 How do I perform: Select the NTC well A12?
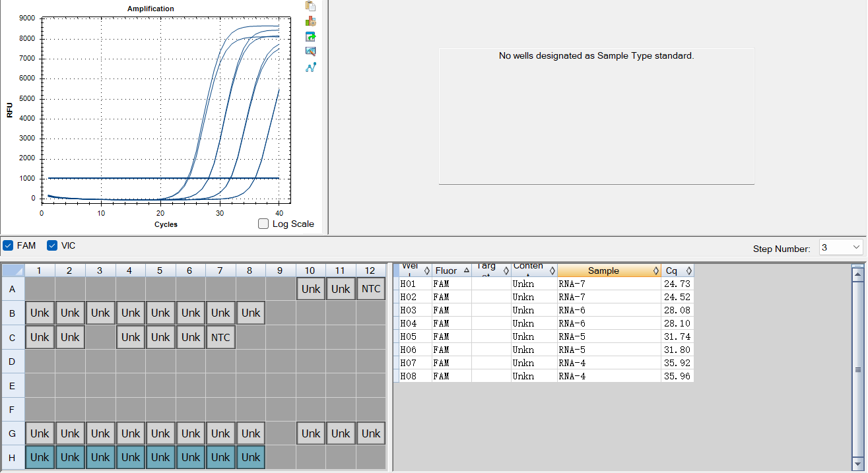point(371,289)
